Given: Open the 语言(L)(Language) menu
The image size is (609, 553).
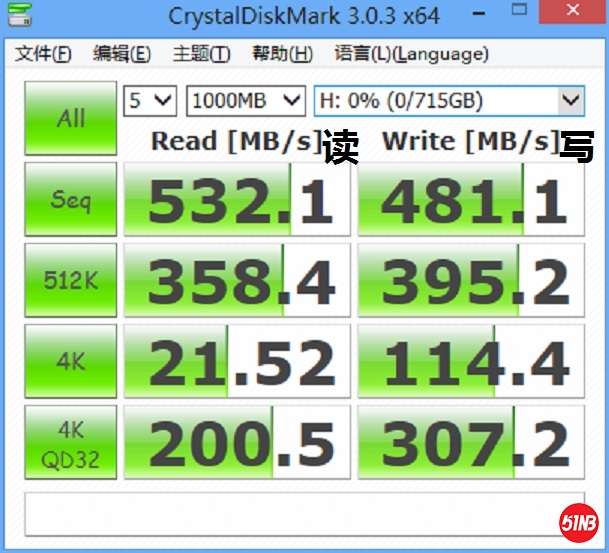Looking at the screenshot, I should [x=411, y=54].
